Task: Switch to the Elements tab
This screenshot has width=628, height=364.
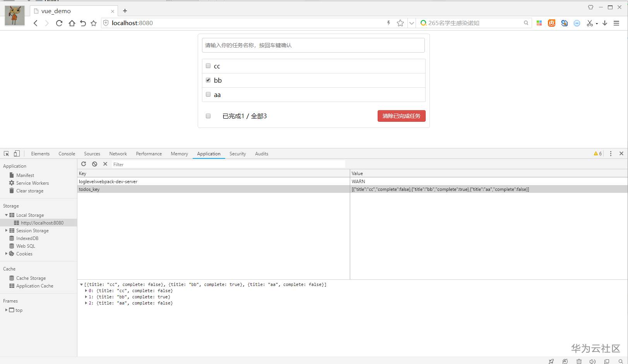Action: click(40, 153)
